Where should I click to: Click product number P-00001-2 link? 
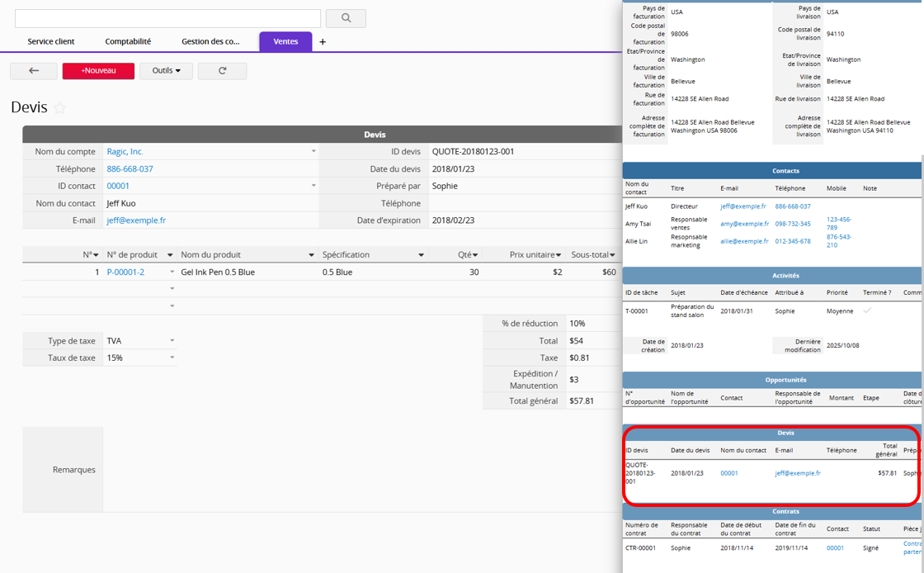pyautogui.click(x=125, y=272)
